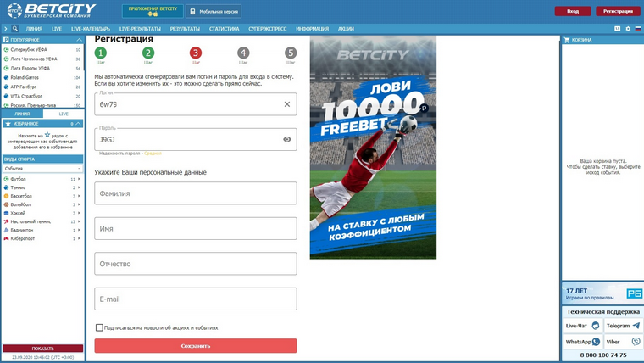Click the Хоккей puck icon
Viewport: 644px width, 363px height.
coord(6,213)
